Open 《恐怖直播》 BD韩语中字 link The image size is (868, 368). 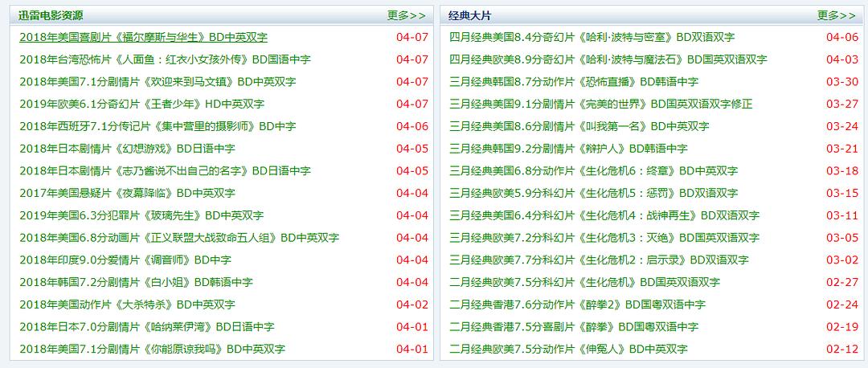(x=574, y=81)
